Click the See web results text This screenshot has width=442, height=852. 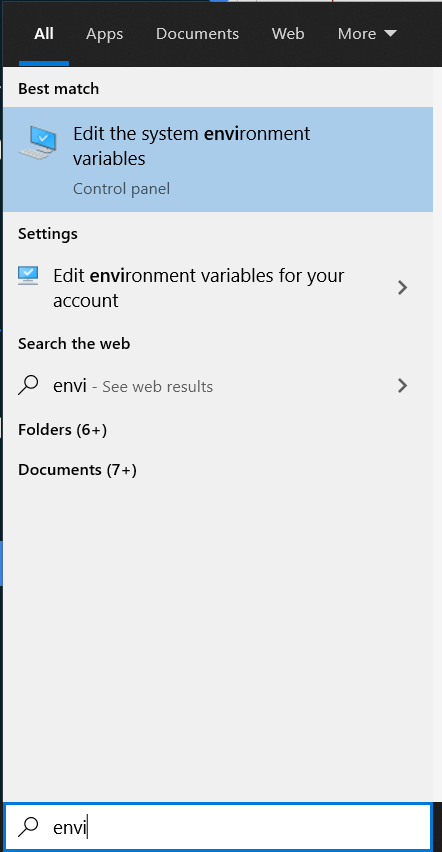coord(158,387)
